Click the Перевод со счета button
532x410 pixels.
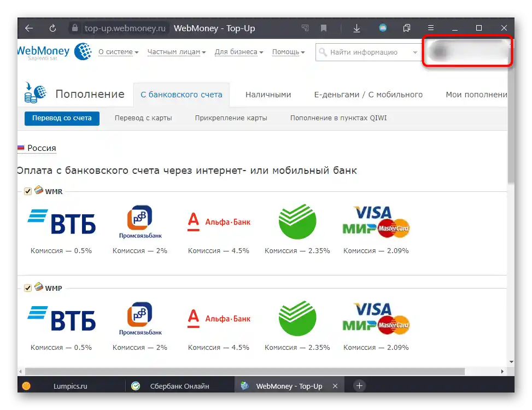pos(62,118)
